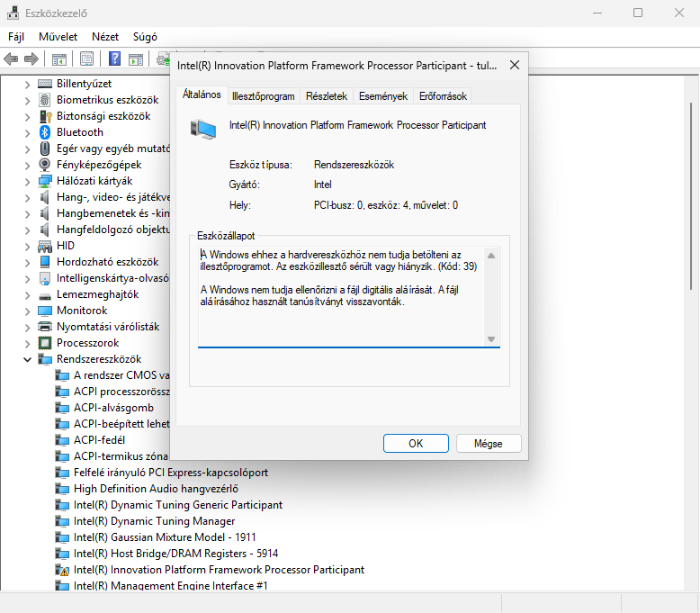The height and width of the screenshot is (613, 700).
Task: Switch to the Részletek tab
Action: [327, 96]
